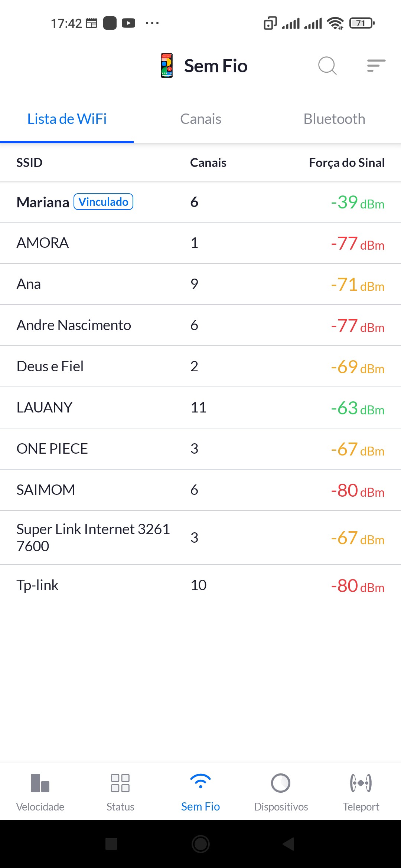Switch to the Canais tab

pos(200,119)
